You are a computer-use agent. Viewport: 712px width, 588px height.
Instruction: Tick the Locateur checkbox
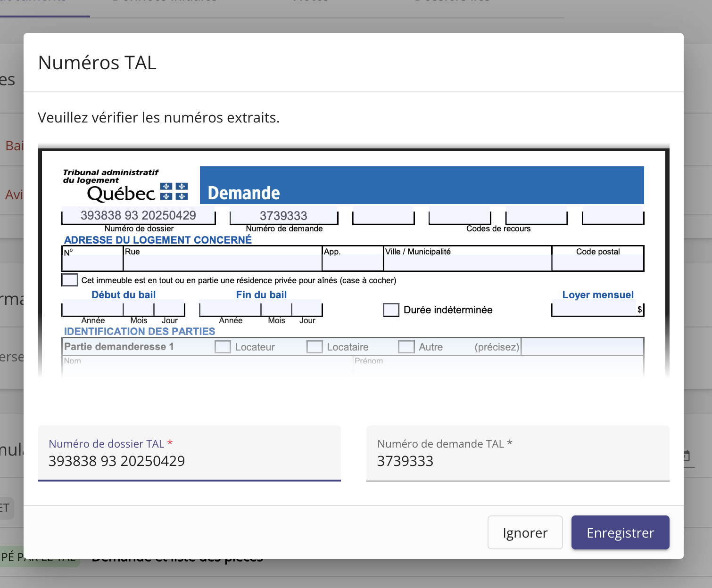click(x=223, y=347)
